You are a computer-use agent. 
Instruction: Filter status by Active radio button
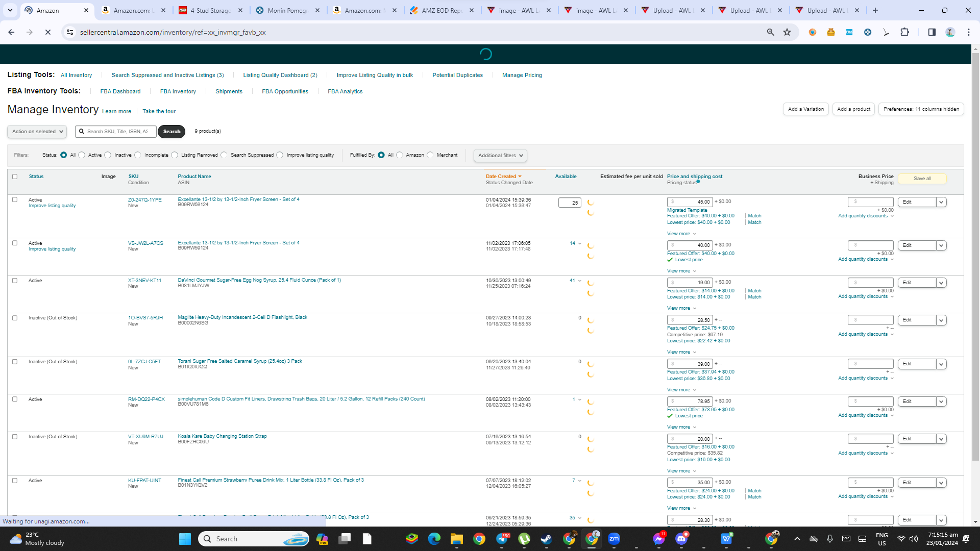[82, 155]
